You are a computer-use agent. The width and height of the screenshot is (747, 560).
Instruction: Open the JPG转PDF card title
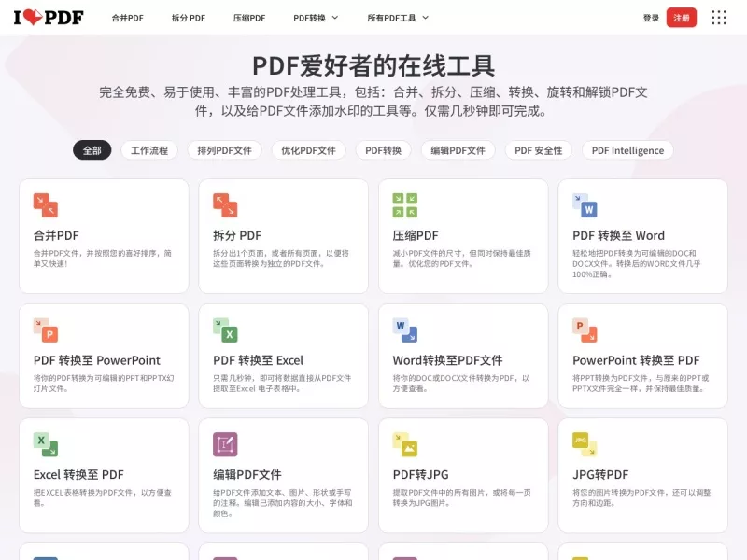click(x=600, y=475)
